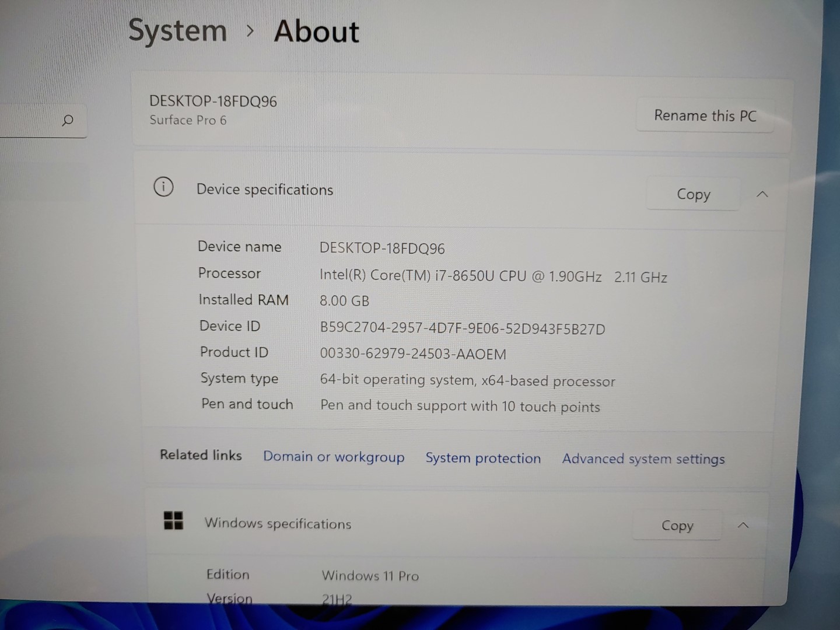
Task: Click the settings search input field
Action: [x=43, y=121]
